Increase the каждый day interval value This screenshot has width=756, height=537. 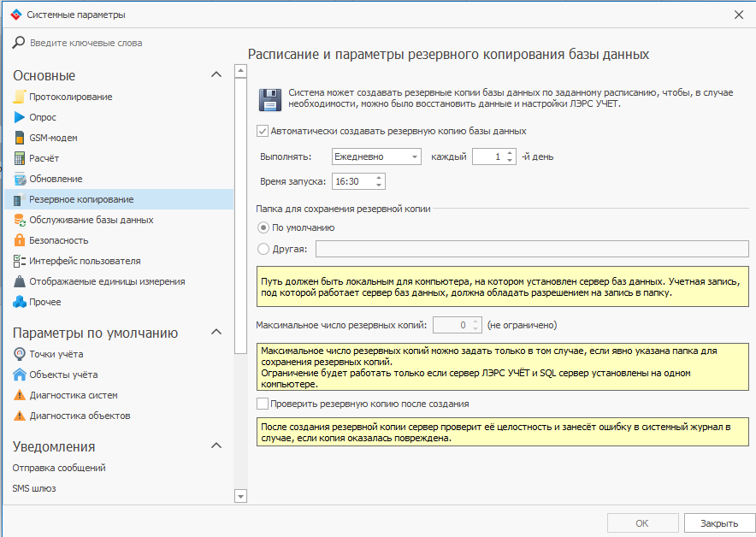click(x=510, y=153)
